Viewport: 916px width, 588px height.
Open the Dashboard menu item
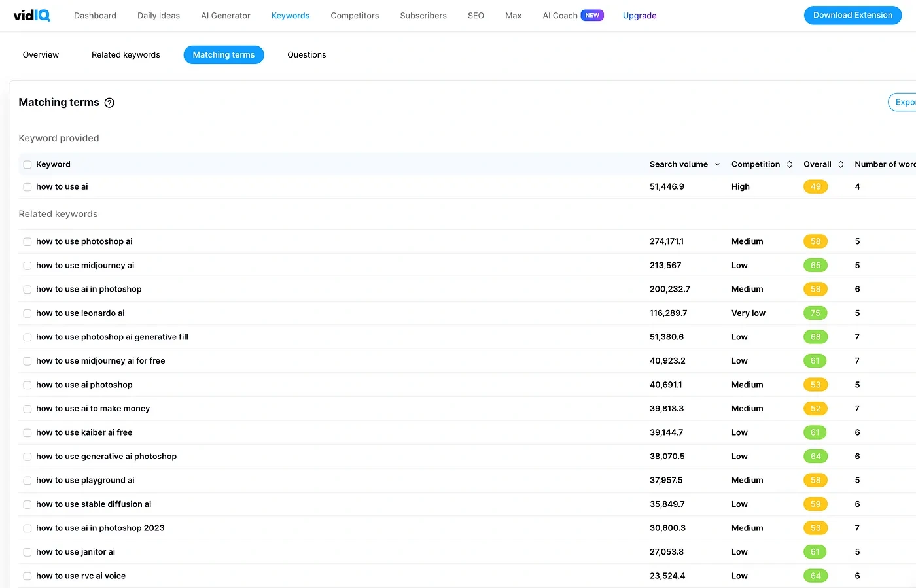(95, 15)
